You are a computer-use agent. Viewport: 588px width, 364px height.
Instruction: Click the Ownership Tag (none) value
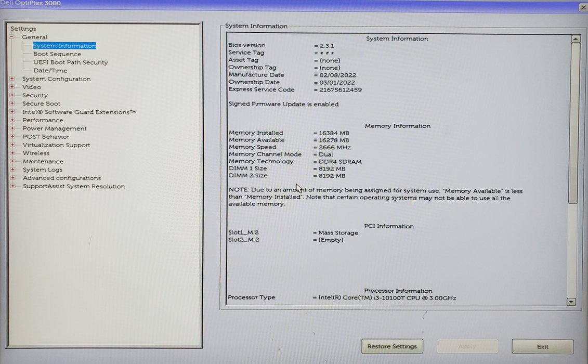click(330, 68)
